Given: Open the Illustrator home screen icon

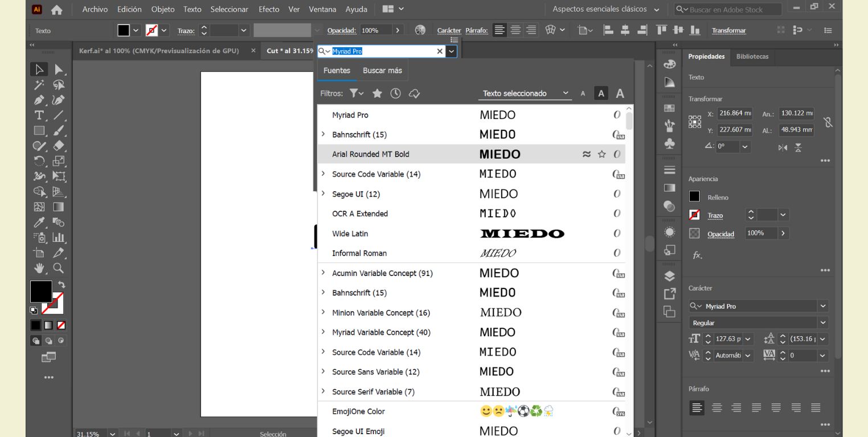Looking at the screenshot, I should pyautogui.click(x=56, y=9).
